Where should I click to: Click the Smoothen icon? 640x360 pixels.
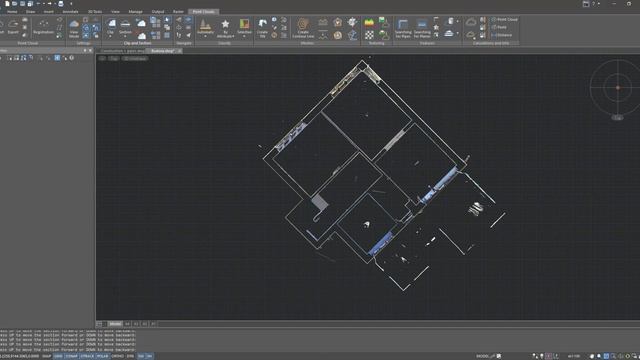pos(244,25)
